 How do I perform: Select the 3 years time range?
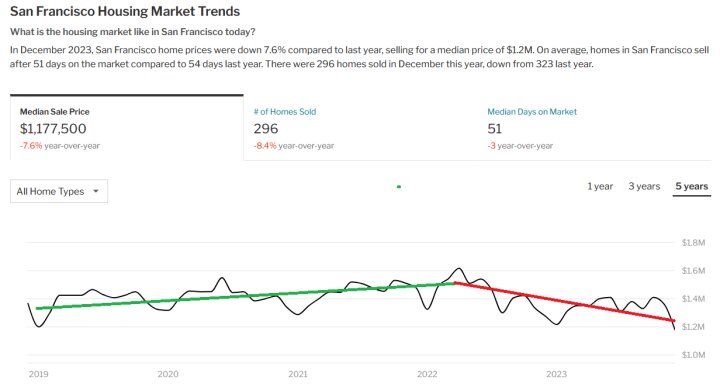644,187
